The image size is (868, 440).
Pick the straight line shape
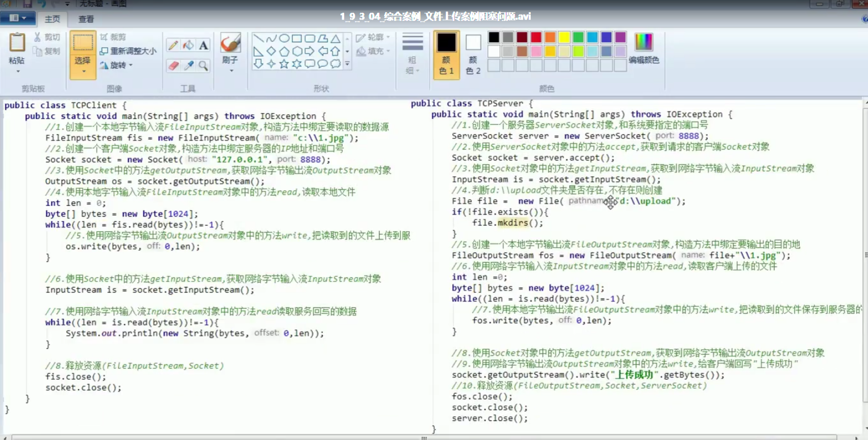tap(258, 38)
